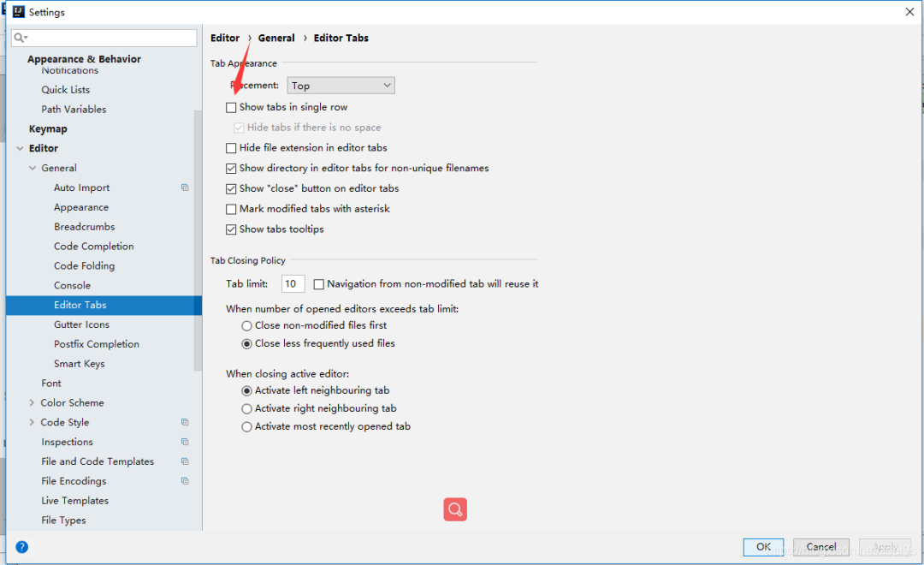Screen dimensions: 924x565
Task: Open Inspections settings page
Action: (x=68, y=442)
